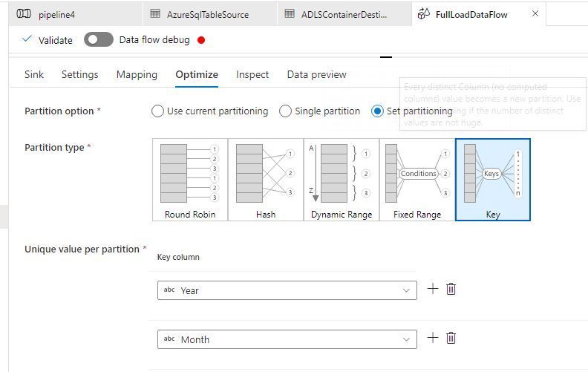Select Use current partitioning option
Screen dimensions: 588x372
(157, 111)
